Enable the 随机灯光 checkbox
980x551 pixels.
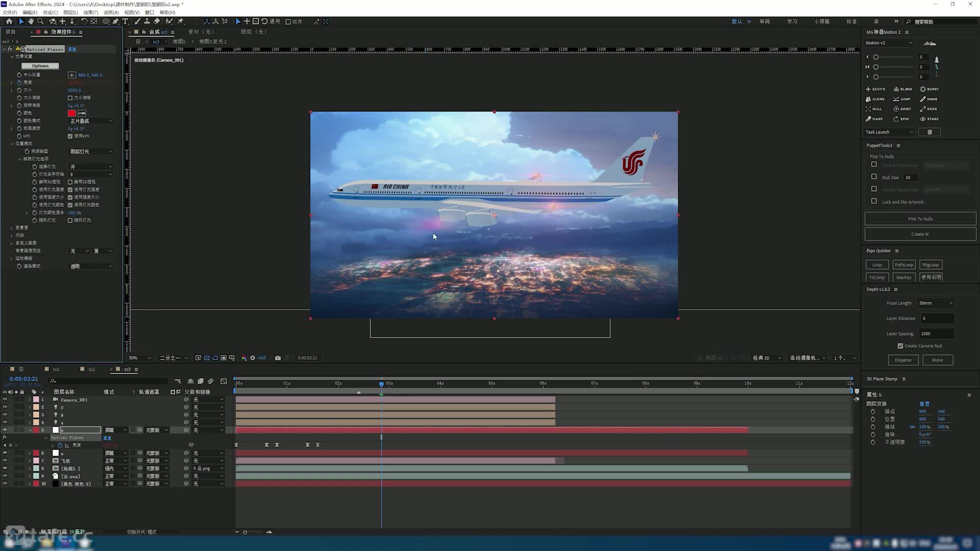[70, 220]
